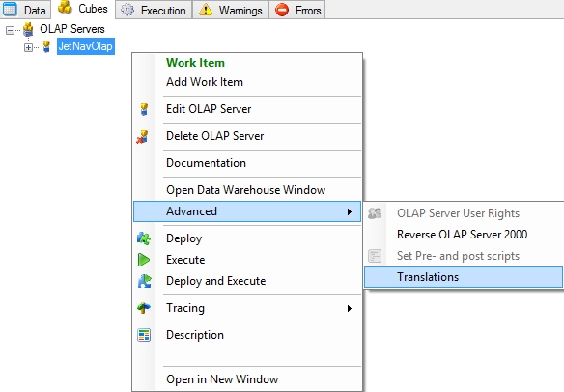Click the Set Pre- and post scripts icon
Screen dimensions: 564x392
point(375,256)
